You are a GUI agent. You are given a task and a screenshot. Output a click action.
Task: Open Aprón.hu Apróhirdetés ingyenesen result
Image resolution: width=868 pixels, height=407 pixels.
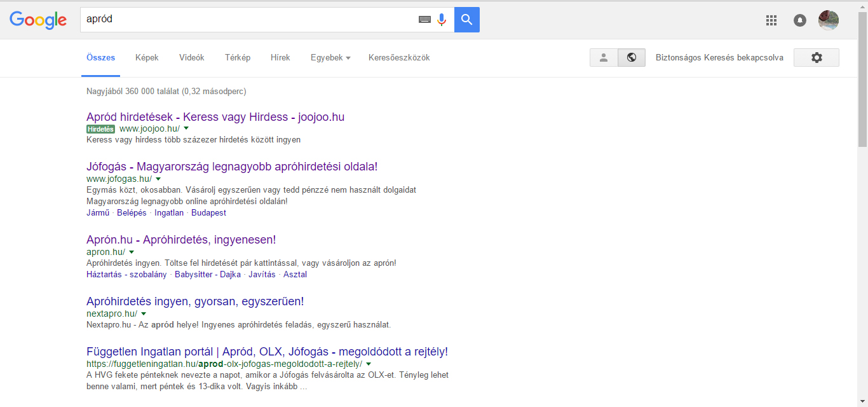click(181, 240)
